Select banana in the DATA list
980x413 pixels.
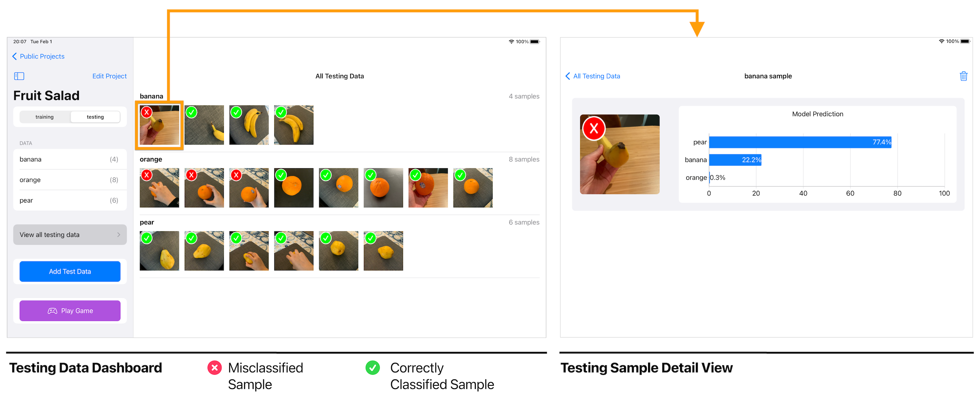[70, 159]
